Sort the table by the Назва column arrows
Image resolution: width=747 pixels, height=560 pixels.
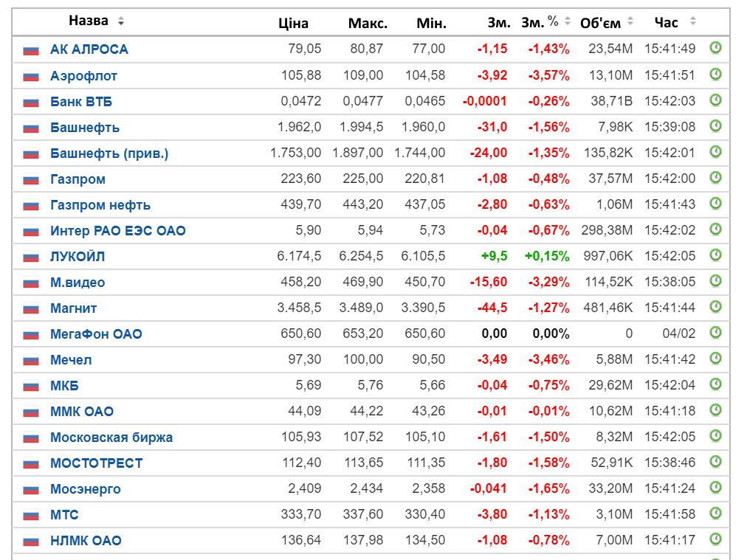pos(121,21)
